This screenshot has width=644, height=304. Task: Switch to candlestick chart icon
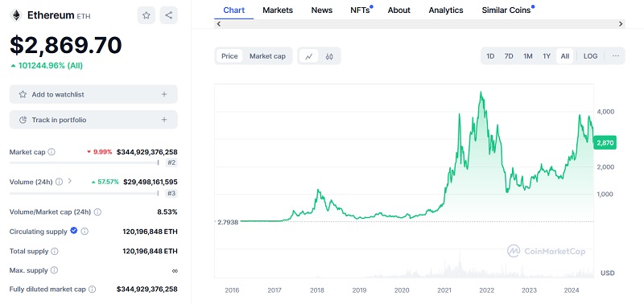[x=329, y=56]
